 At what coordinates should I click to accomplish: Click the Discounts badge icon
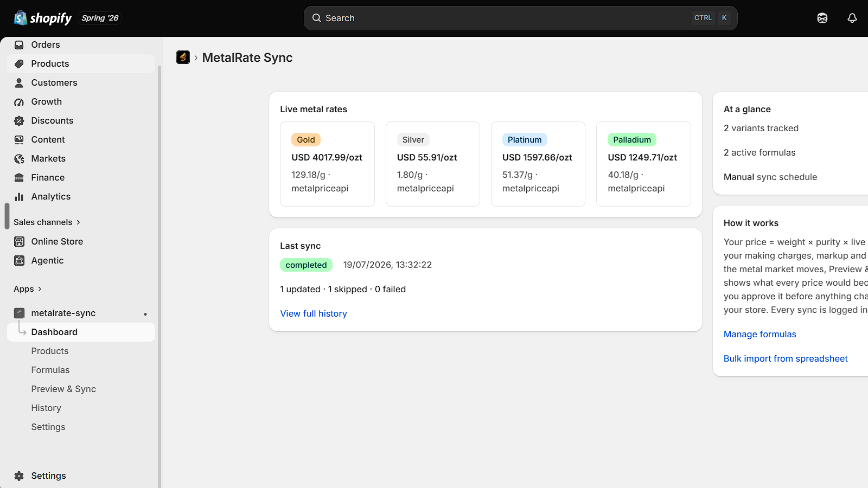tap(19, 121)
